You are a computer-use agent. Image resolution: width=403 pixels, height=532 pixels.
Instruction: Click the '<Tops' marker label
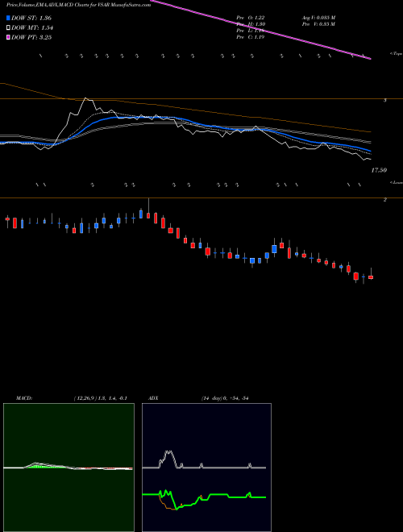(397, 54)
